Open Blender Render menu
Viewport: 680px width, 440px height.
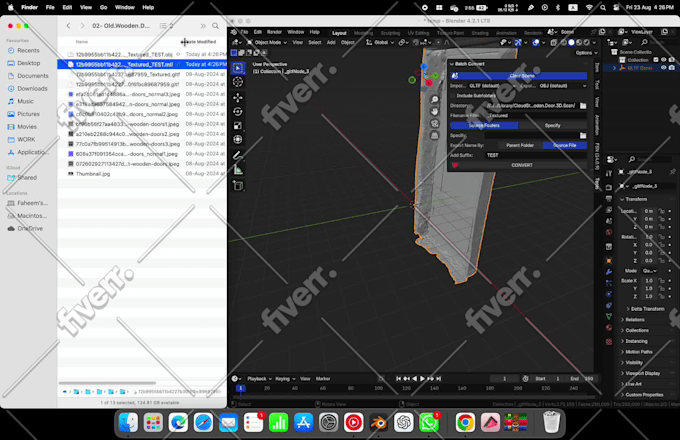pyautogui.click(x=274, y=32)
